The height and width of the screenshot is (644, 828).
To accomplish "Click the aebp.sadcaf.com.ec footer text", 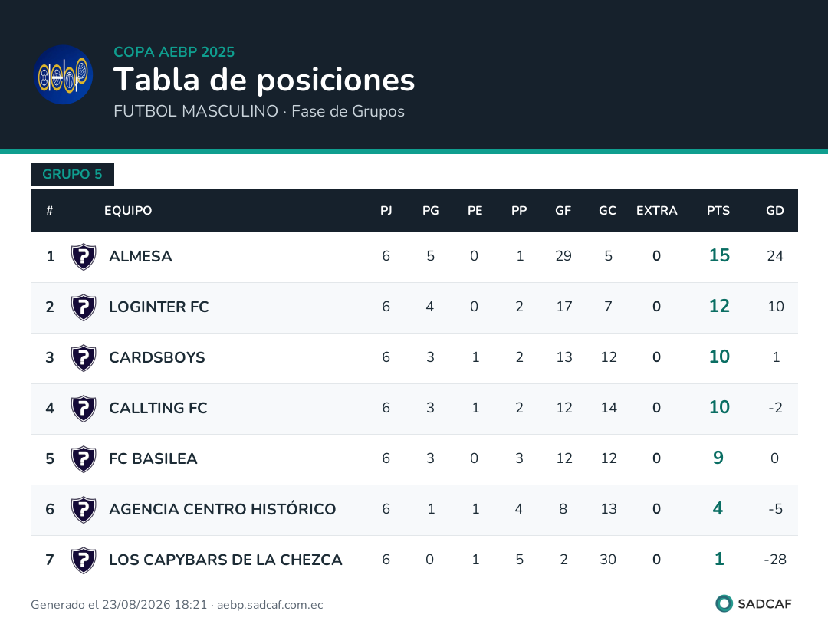I will [x=270, y=605].
